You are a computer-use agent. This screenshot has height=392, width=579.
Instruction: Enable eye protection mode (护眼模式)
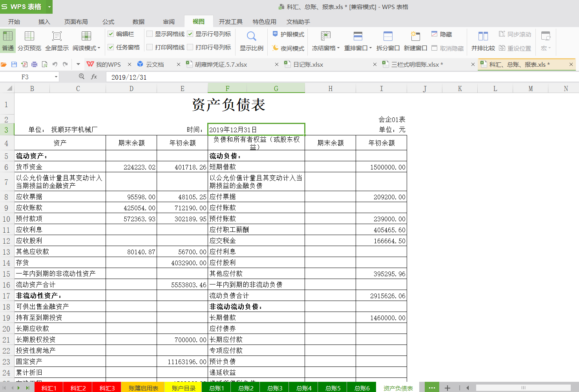(289, 35)
